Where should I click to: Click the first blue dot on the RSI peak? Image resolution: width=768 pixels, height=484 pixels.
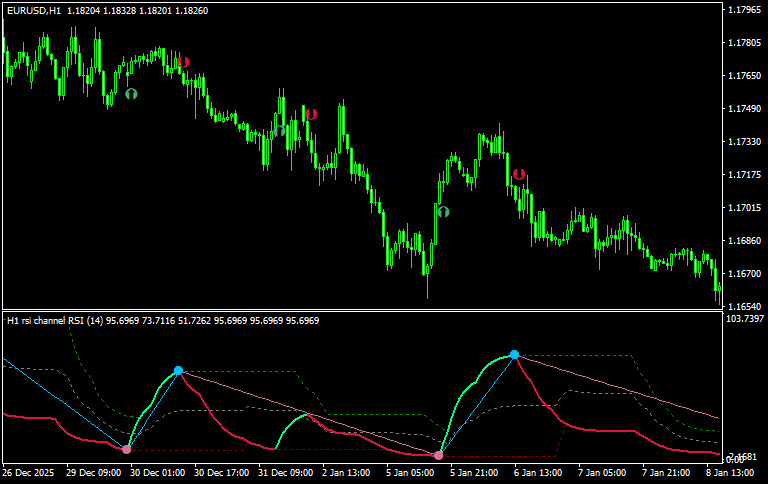(x=178, y=371)
